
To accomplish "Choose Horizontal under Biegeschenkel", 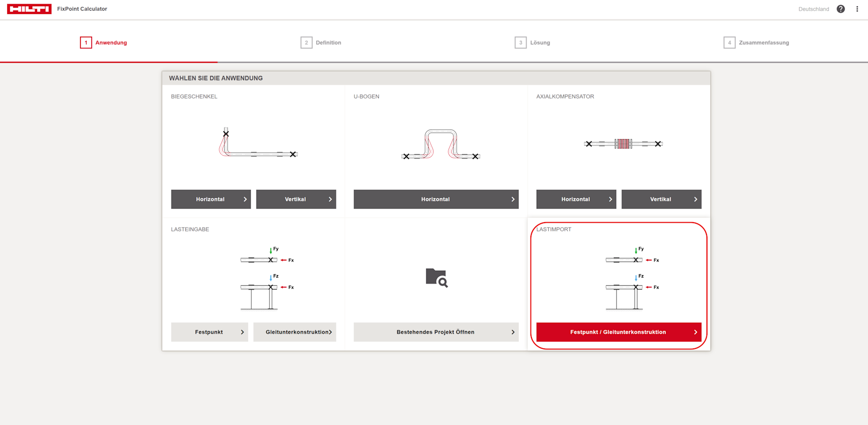I will coord(211,199).
